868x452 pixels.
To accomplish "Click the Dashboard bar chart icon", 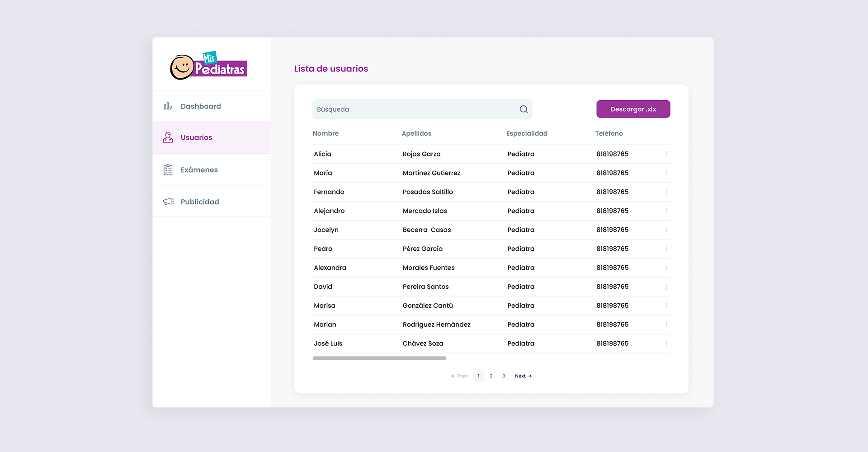I will [x=168, y=106].
